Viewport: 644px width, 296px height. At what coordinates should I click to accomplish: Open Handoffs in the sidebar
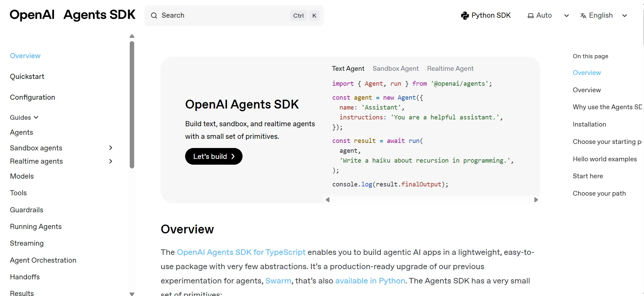[x=25, y=277]
